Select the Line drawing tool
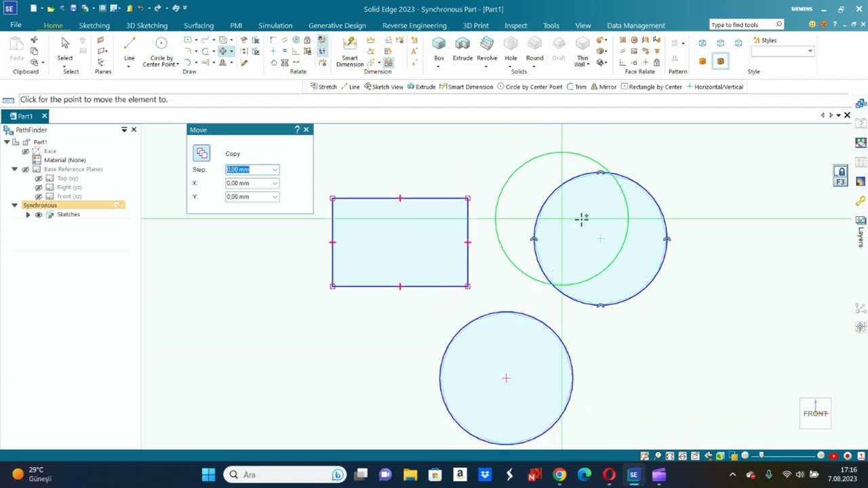868x488 pixels. tap(129, 49)
